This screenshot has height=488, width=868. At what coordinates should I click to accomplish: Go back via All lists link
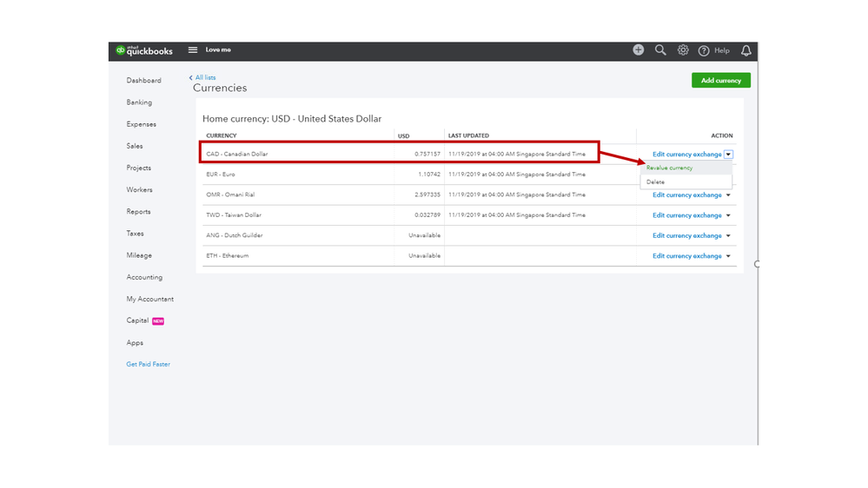[205, 77]
